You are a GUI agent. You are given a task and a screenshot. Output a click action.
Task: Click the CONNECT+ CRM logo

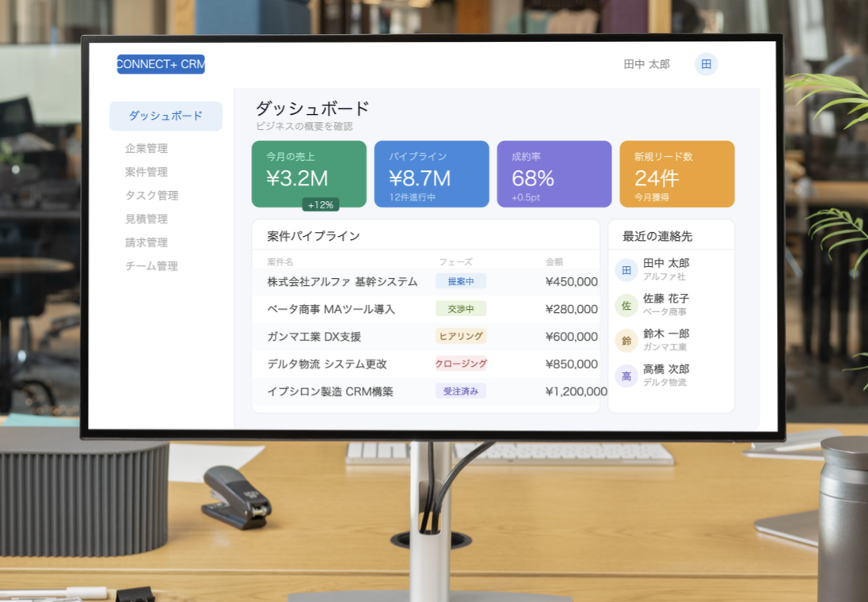160,64
